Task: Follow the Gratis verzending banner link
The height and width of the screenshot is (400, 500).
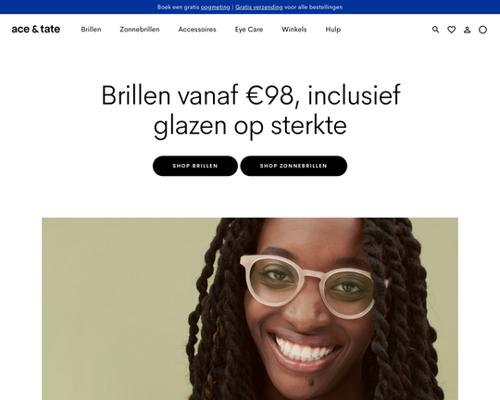Action: coord(259,7)
